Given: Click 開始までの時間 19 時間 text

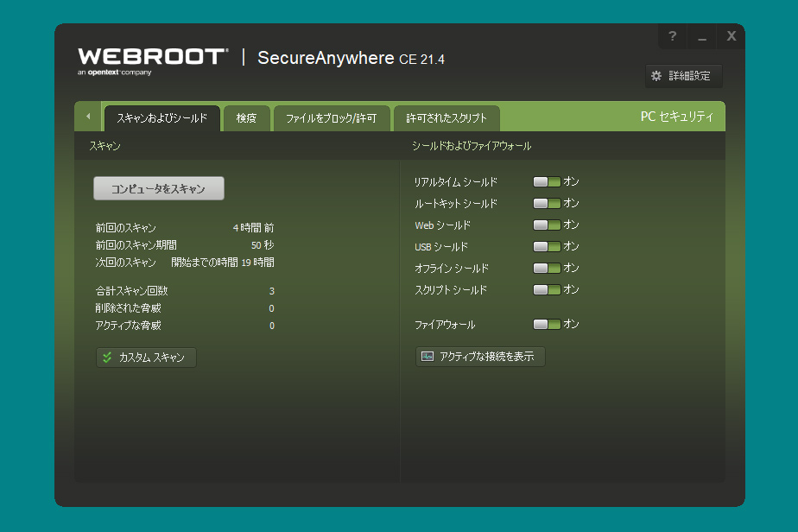Looking at the screenshot, I should [223, 263].
